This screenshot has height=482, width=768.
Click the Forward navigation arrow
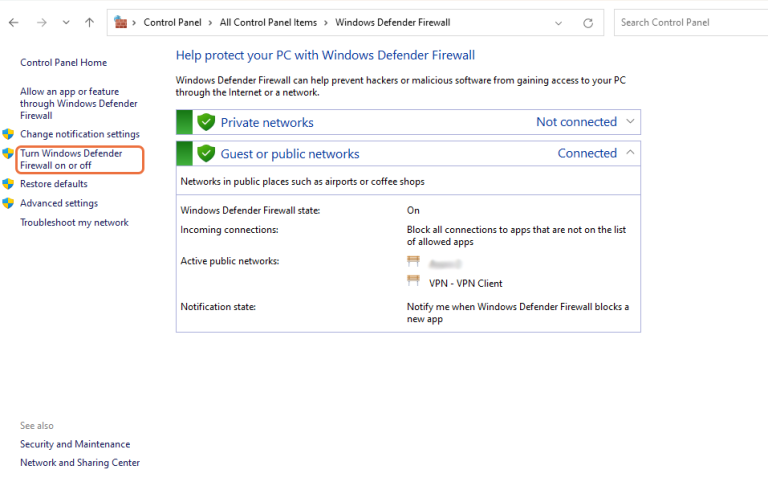pyautogui.click(x=42, y=22)
